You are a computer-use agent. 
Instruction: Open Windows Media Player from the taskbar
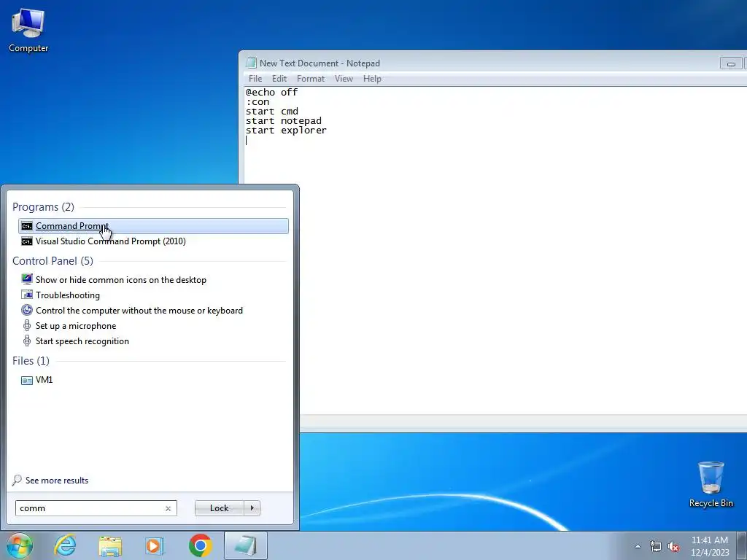(155, 545)
